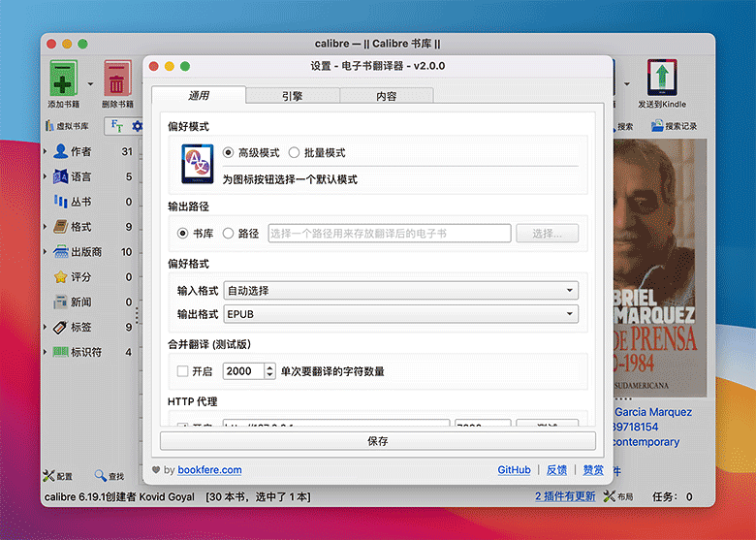Expand the Identifiers (标识符) tree node
Screen dimensions: 756x540
[x=46, y=352]
